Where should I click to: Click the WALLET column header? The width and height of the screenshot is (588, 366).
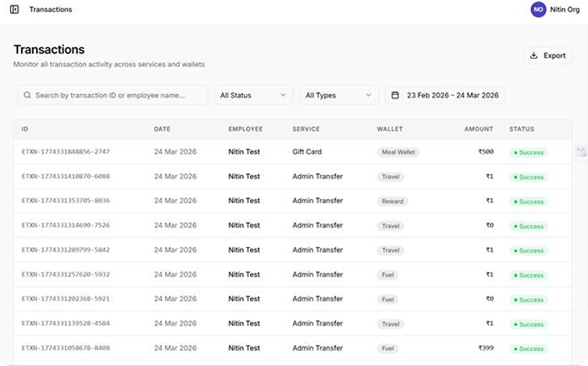tap(390, 129)
